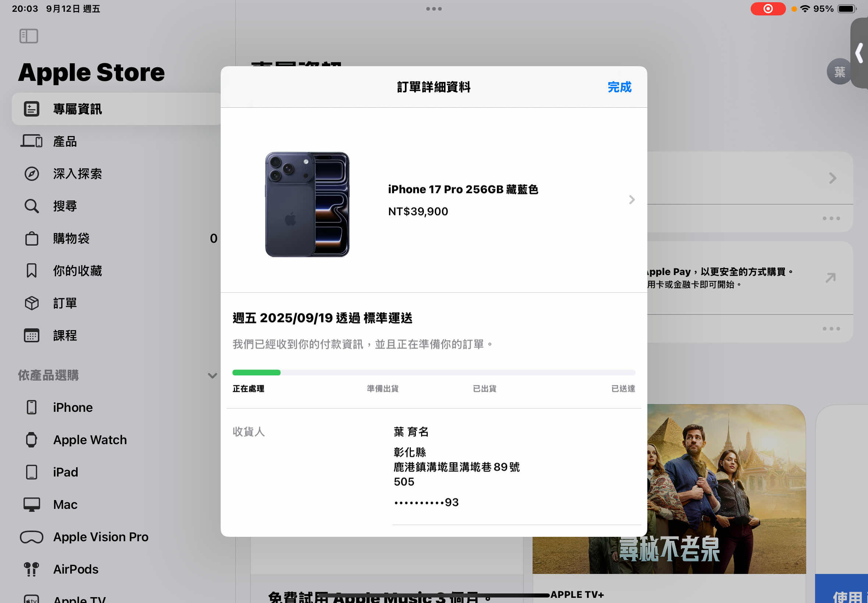Collapse the 依產品選購 section chevron

tap(212, 375)
